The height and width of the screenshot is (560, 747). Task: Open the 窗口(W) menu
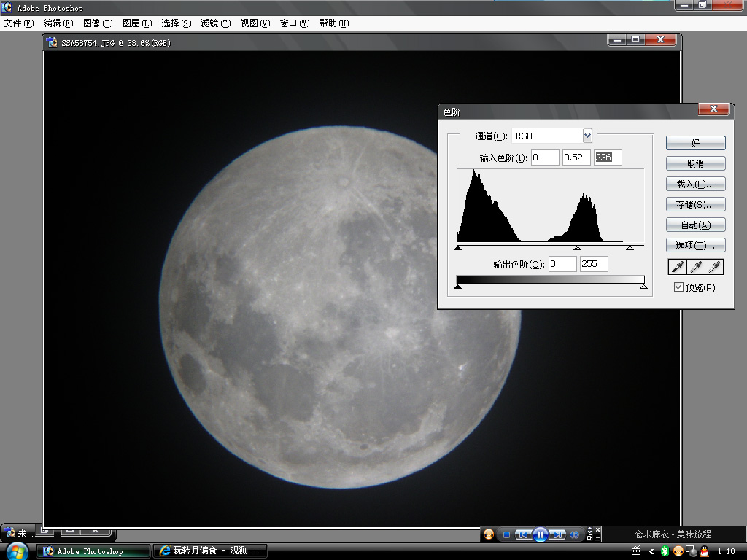tap(295, 23)
